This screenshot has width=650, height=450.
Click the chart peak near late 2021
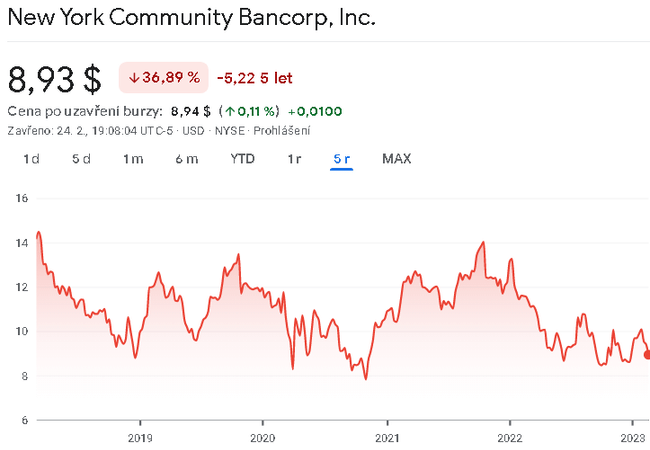point(484,243)
